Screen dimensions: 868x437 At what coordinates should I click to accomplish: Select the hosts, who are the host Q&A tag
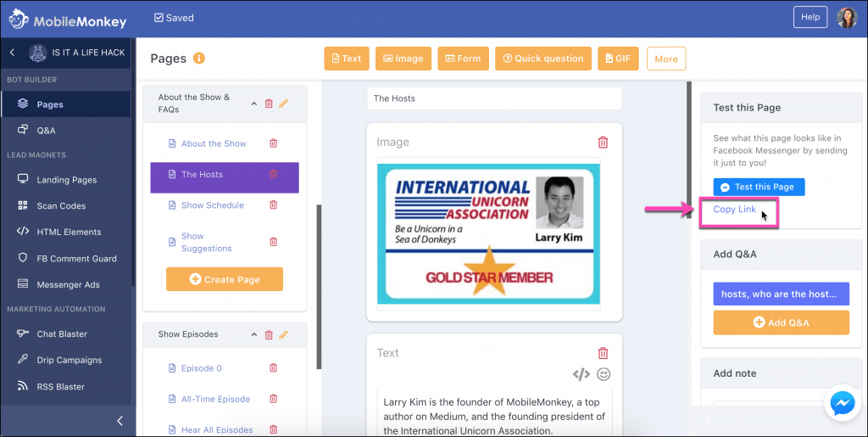(781, 294)
